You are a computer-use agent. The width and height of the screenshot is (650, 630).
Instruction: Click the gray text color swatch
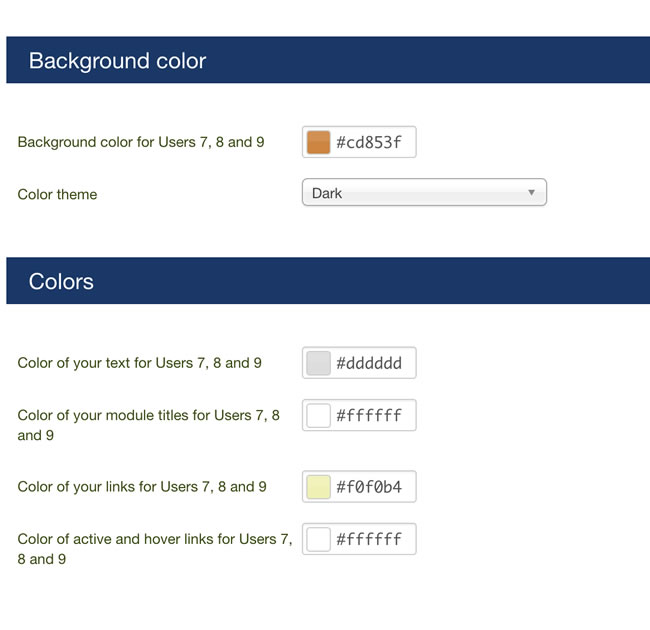pos(318,363)
